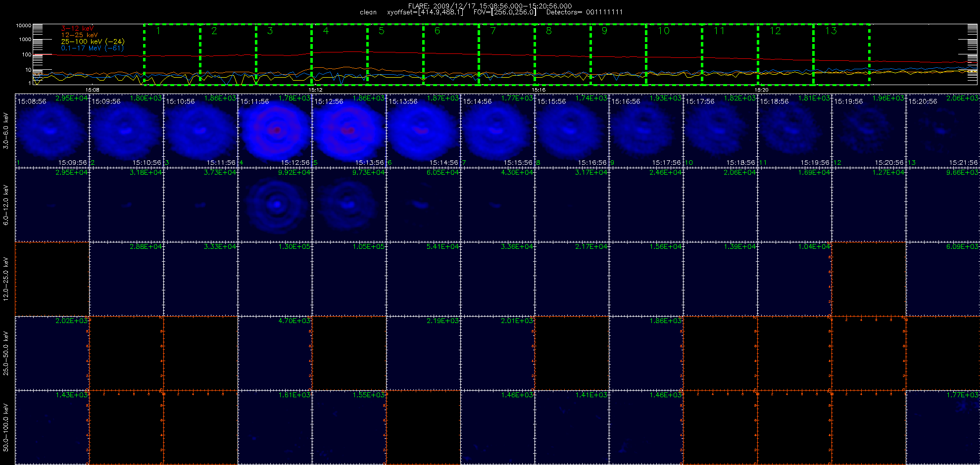Select the 6.0-12.0 keV image labeled 9.92E+04
Viewport: 980px width, 465px height.
coord(275,205)
